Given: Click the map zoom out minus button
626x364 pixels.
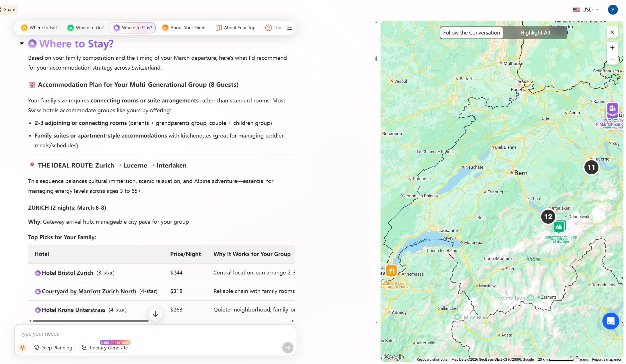Looking at the screenshot, I should [x=612, y=59].
